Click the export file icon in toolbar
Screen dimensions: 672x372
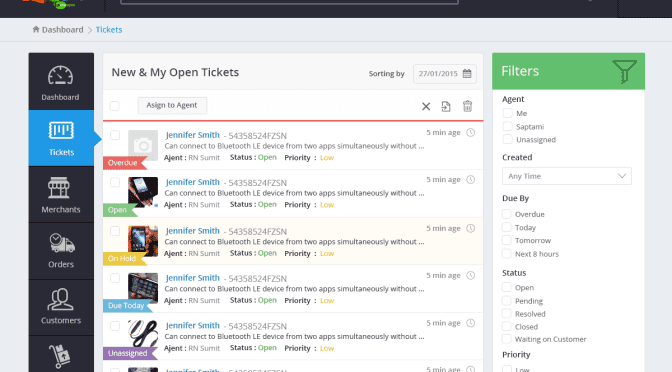(446, 106)
